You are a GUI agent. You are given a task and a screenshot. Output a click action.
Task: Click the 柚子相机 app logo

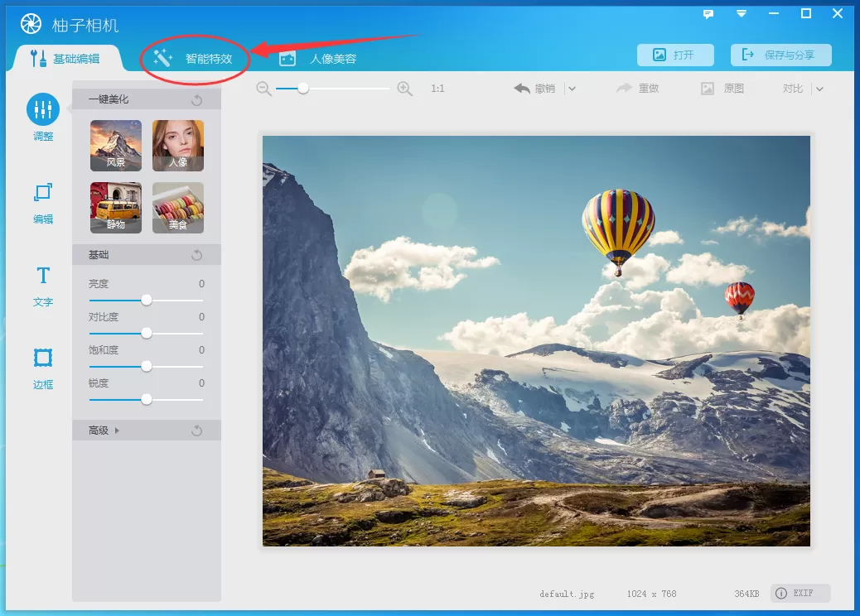point(31,23)
